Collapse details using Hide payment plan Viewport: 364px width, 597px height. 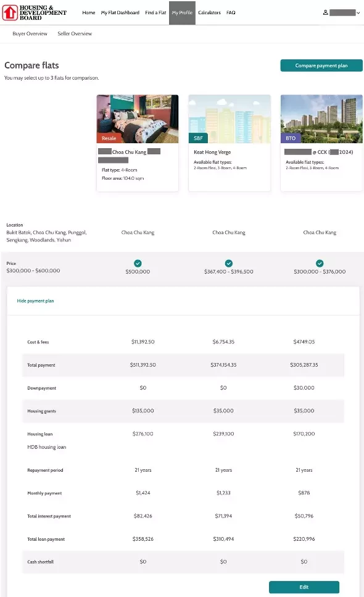(x=35, y=301)
